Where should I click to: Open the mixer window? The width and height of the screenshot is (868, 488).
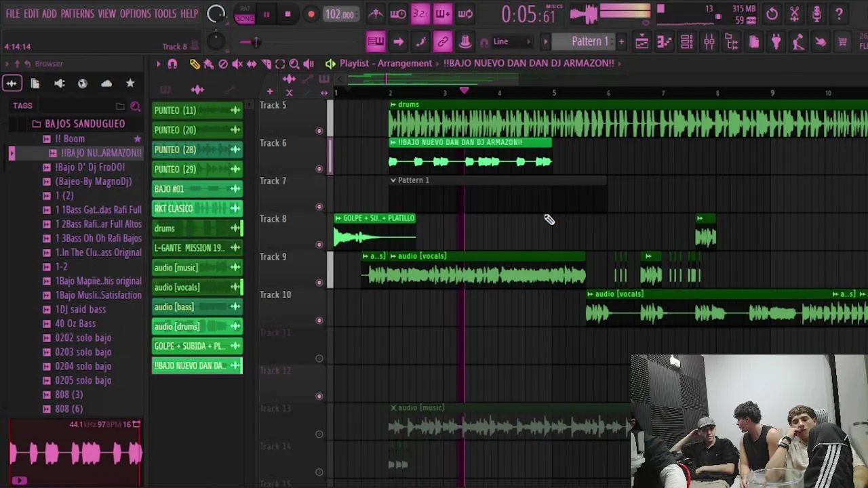click(709, 42)
